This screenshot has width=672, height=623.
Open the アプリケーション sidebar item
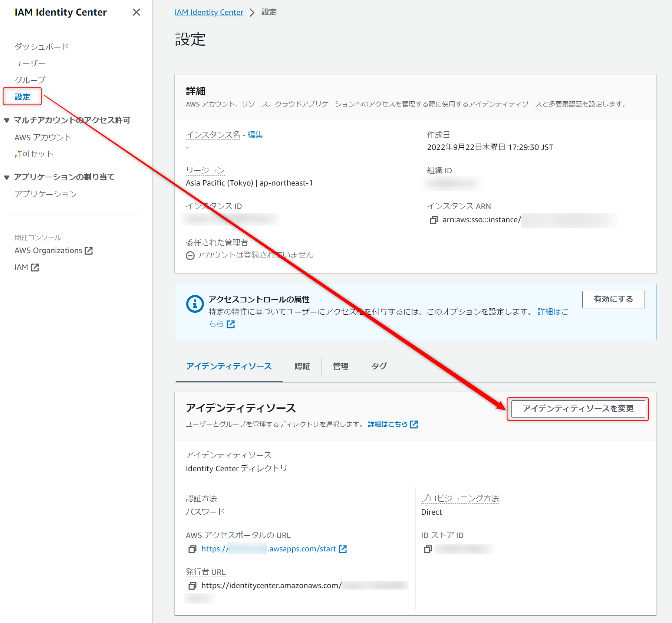pyautogui.click(x=46, y=194)
